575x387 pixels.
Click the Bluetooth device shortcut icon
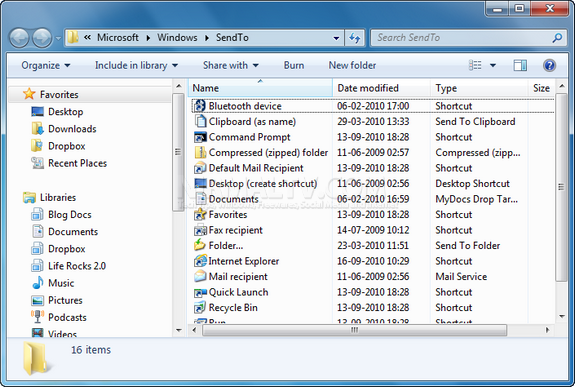(200, 106)
